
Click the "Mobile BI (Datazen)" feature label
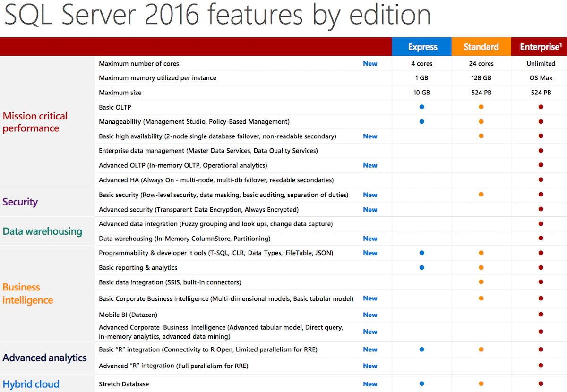click(128, 315)
